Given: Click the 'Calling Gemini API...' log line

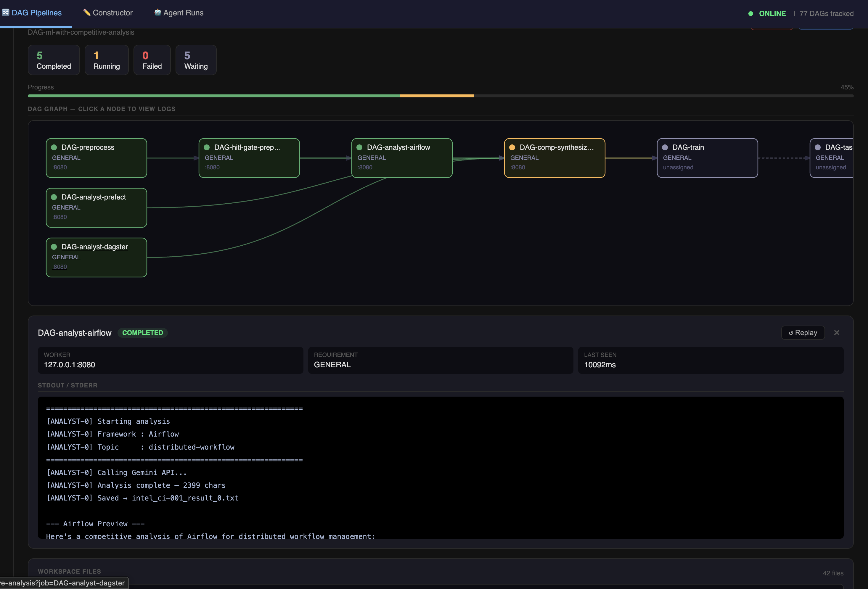Looking at the screenshot, I should [x=116, y=472].
